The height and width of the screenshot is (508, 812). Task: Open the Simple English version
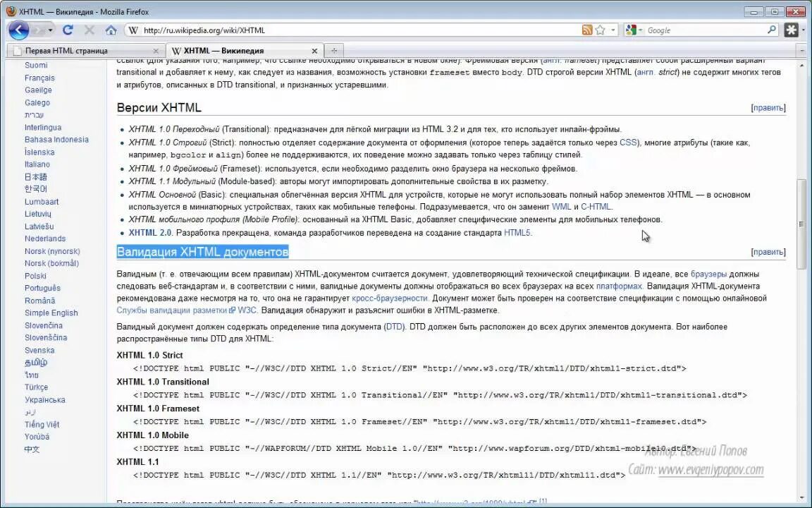(51, 313)
